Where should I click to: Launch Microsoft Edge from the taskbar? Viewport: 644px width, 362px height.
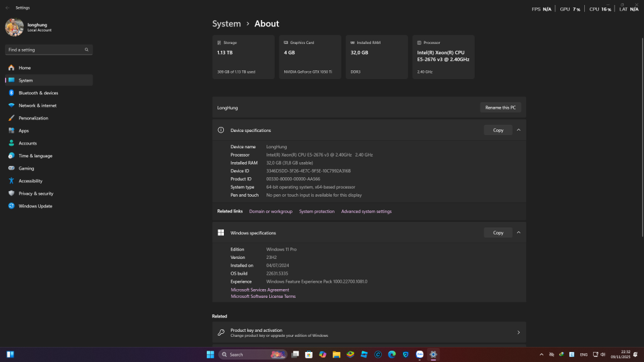pos(392,354)
